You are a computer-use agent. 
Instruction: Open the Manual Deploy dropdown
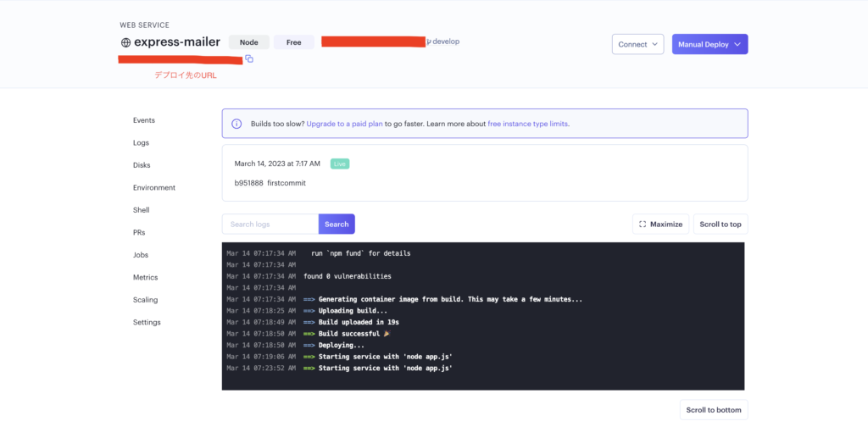709,44
